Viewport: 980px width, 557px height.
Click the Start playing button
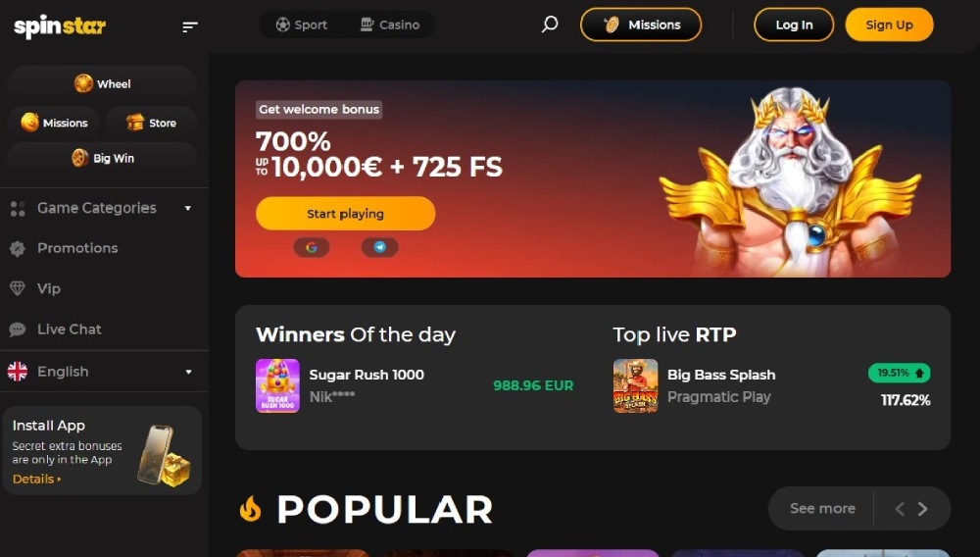tap(345, 213)
